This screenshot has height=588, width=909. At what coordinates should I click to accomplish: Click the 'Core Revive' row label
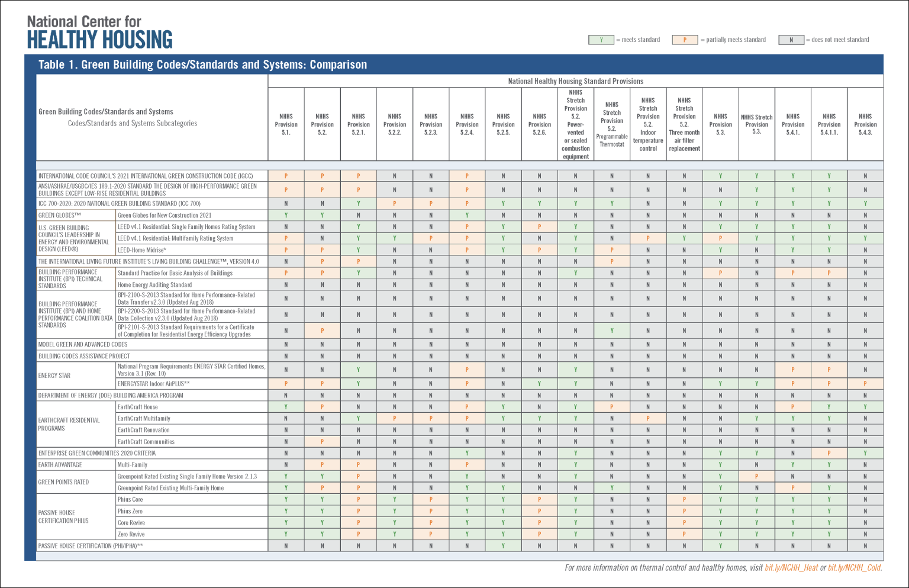point(131,523)
